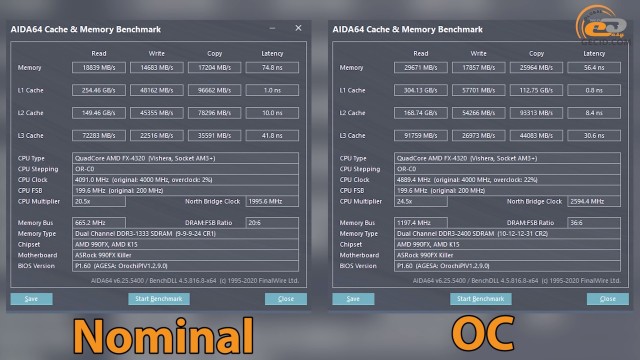This screenshot has width=640, height=360.
Task: Select OC L1 Cache Read 304.13 GB/s
Action: pyautogui.click(x=421, y=90)
